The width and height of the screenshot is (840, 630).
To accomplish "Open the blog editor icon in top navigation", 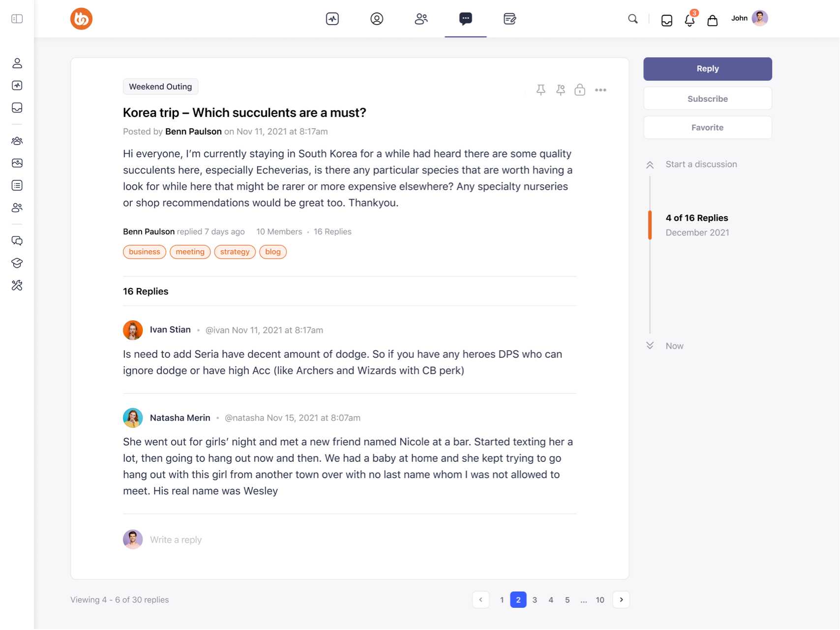I will click(510, 19).
